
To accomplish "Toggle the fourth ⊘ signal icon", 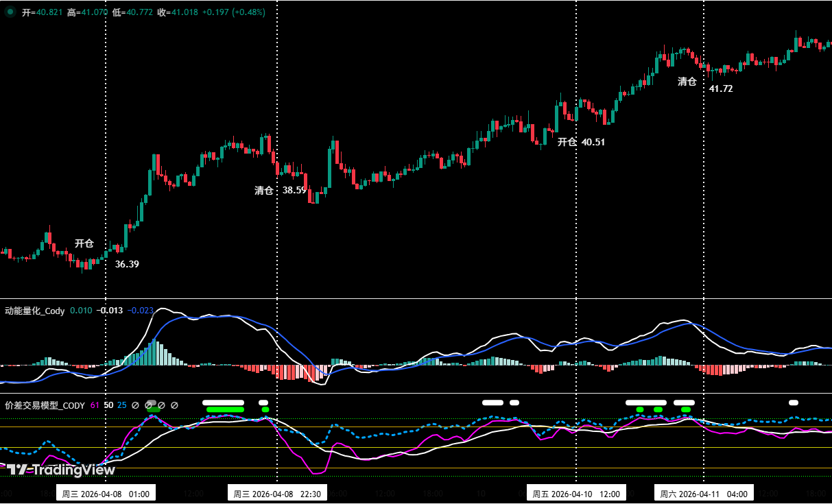I will [x=175, y=405].
